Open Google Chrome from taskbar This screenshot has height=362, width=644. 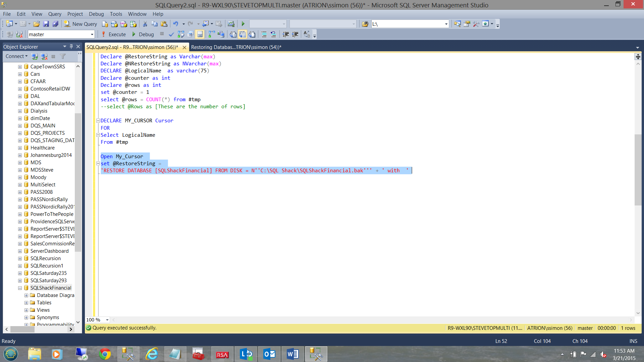[x=105, y=354]
